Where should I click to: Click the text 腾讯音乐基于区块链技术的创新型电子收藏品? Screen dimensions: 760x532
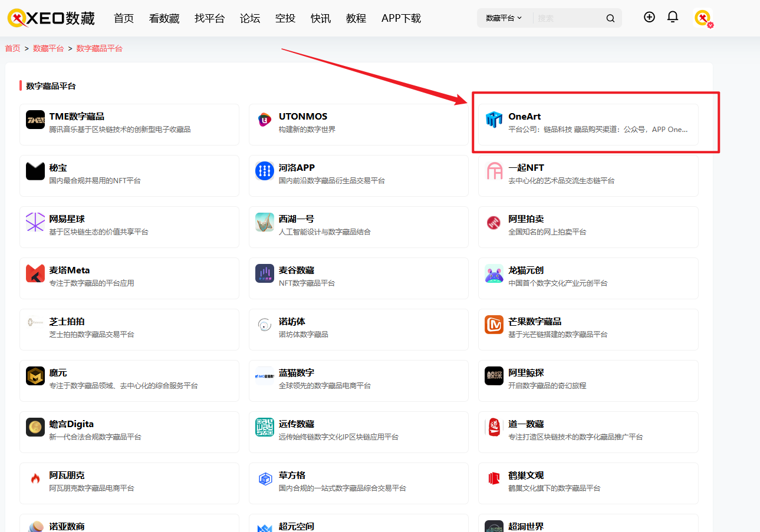tap(120, 129)
